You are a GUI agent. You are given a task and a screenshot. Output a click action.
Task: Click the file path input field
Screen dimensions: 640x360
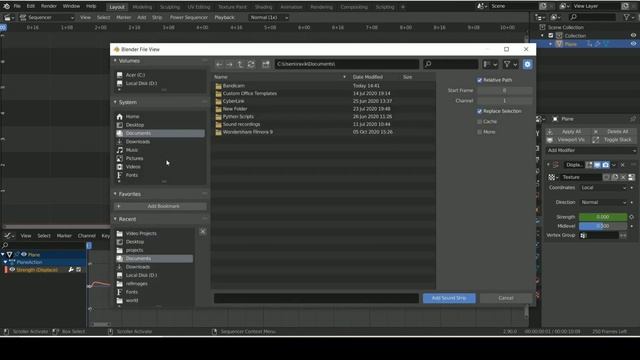coord(347,64)
